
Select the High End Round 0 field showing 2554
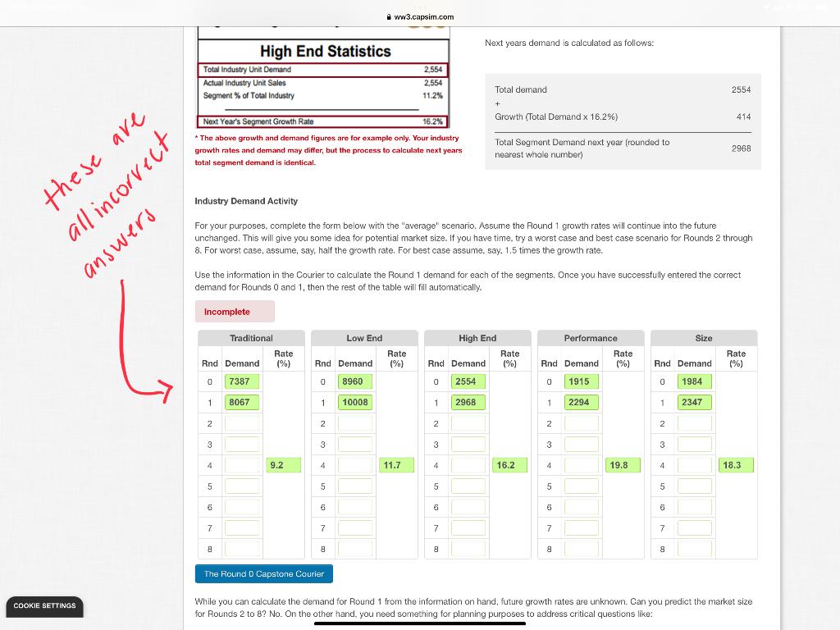pyautogui.click(x=468, y=381)
